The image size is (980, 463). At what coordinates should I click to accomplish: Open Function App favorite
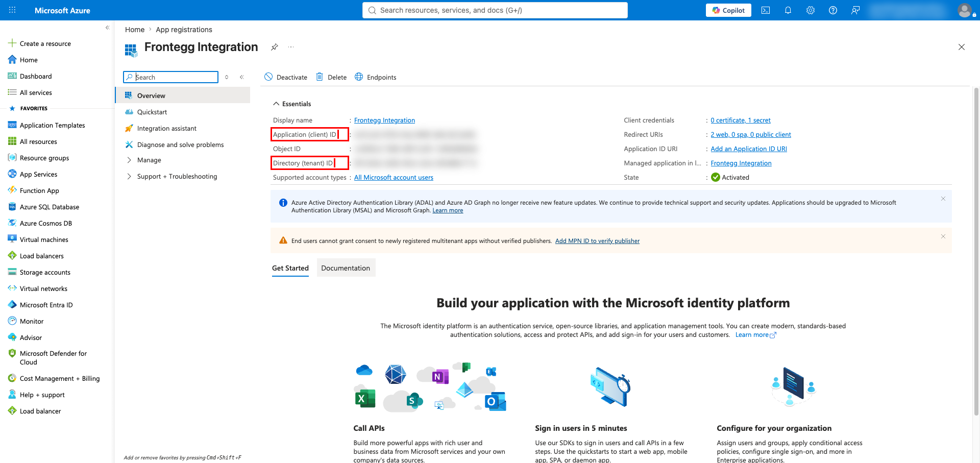click(39, 190)
